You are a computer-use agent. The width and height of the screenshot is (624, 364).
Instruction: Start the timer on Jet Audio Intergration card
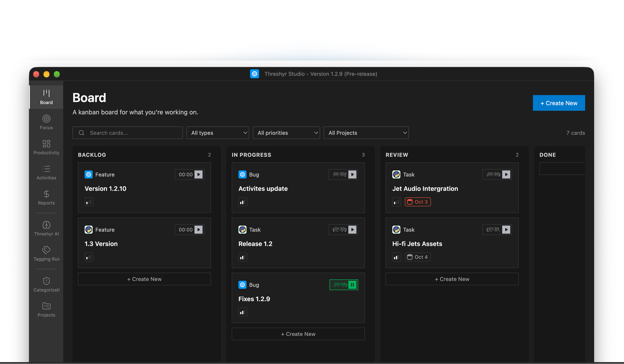[x=506, y=175]
